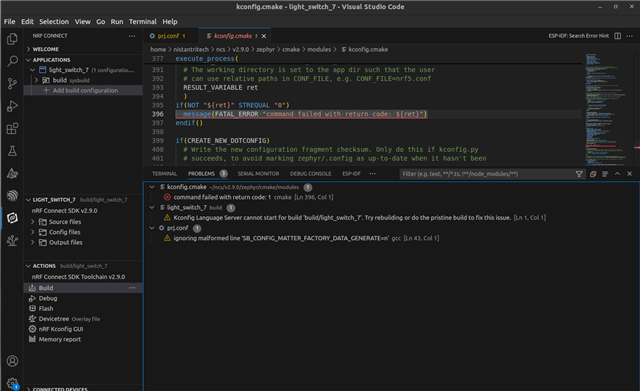This screenshot has width=640, height=391.
Task: Expand the Source files tree node
Action: point(33,222)
